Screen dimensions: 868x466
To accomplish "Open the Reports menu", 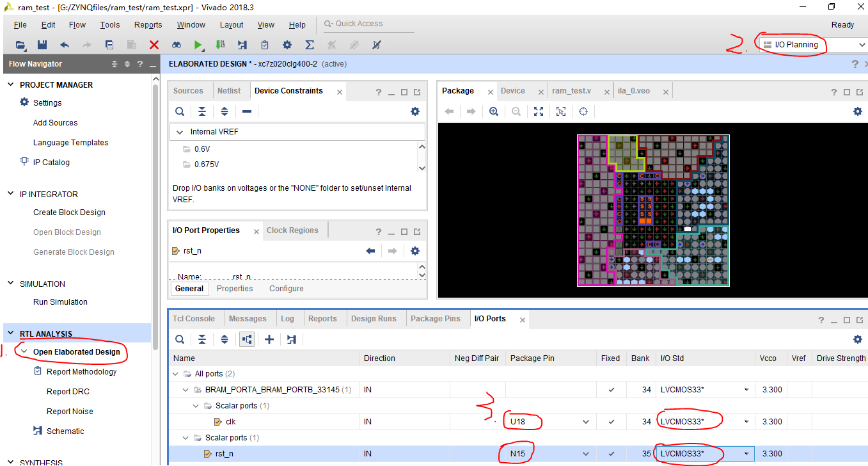I will (148, 25).
